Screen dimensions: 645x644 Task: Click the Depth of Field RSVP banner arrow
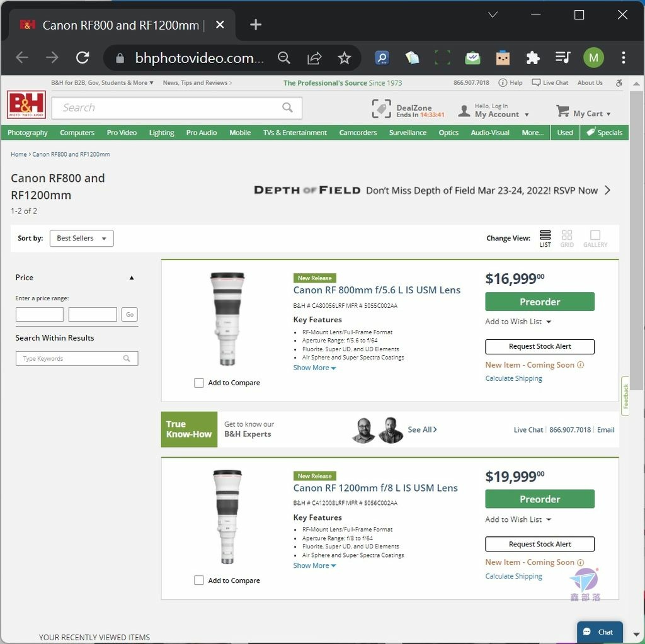pos(608,190)
